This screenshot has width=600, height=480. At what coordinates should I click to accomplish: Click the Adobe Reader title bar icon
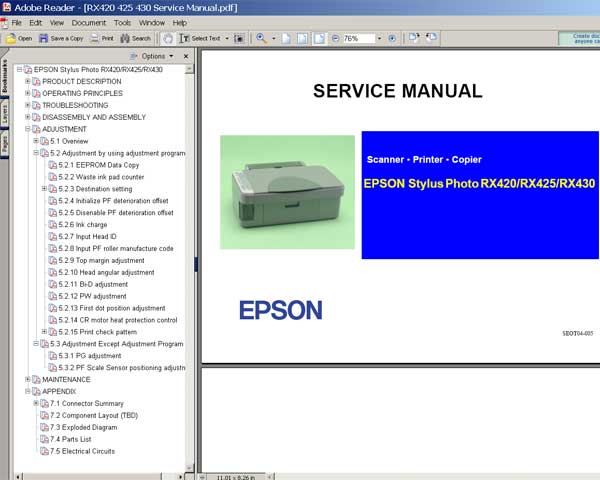point(6,7)
